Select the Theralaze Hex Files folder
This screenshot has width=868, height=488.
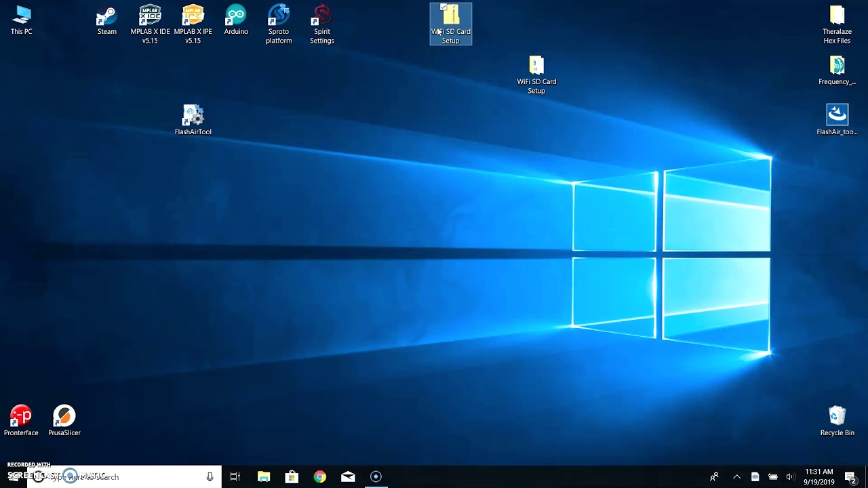pyautogui.click(x=837, y=24)
